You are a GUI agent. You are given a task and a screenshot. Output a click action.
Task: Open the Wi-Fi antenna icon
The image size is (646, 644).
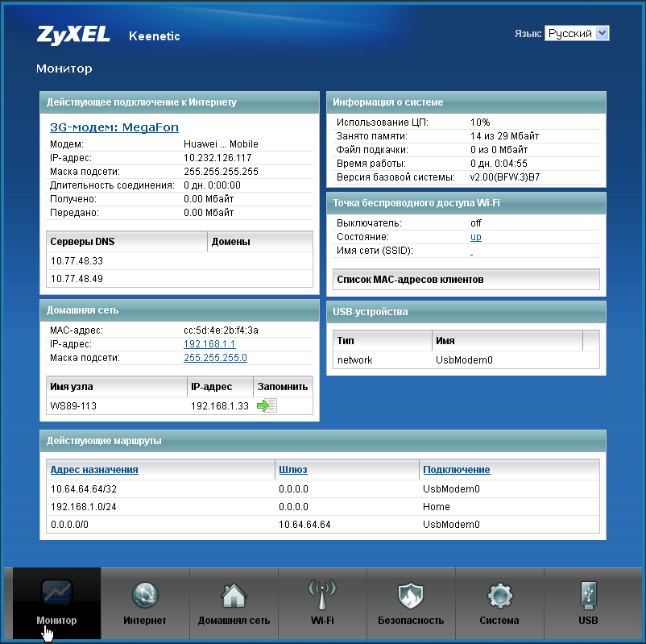click(x=322, y=596)
